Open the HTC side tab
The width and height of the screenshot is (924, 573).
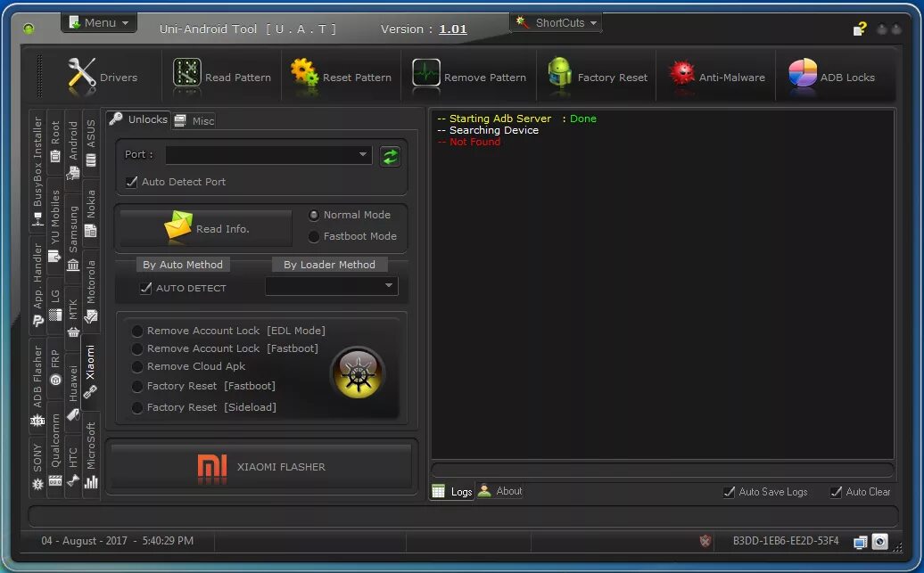(73, 466)
